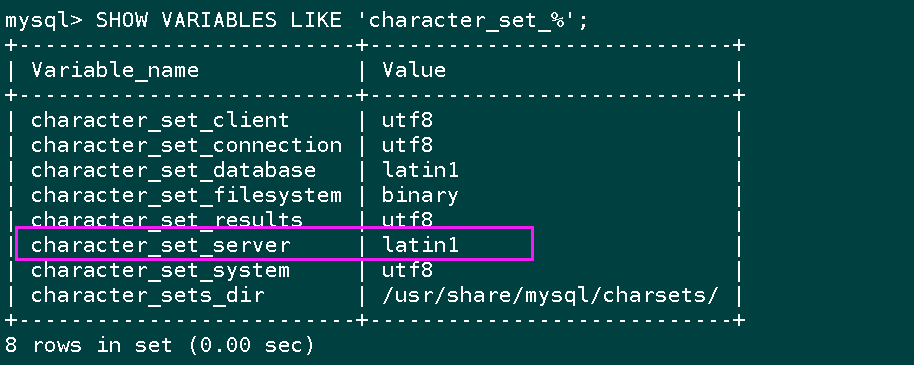Select character_set_system variable name
The width and height of the screenshot is (914, 365).
[160, 271]
